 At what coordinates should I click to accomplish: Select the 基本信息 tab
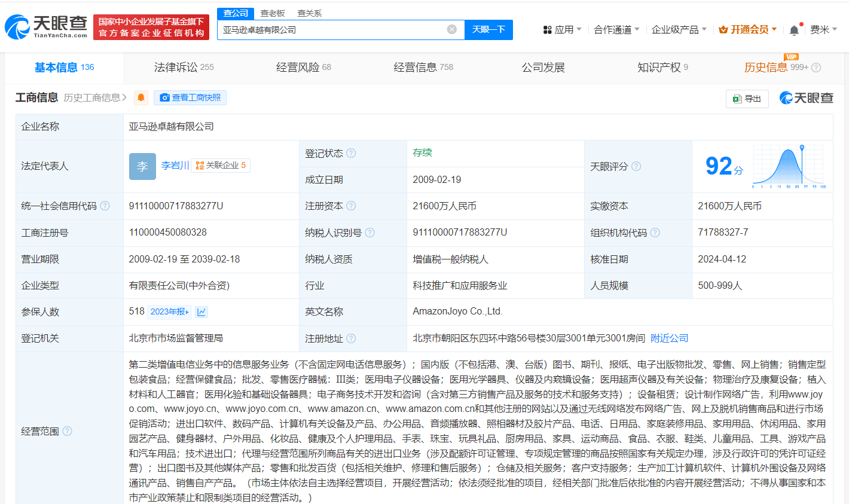(64, 68)
